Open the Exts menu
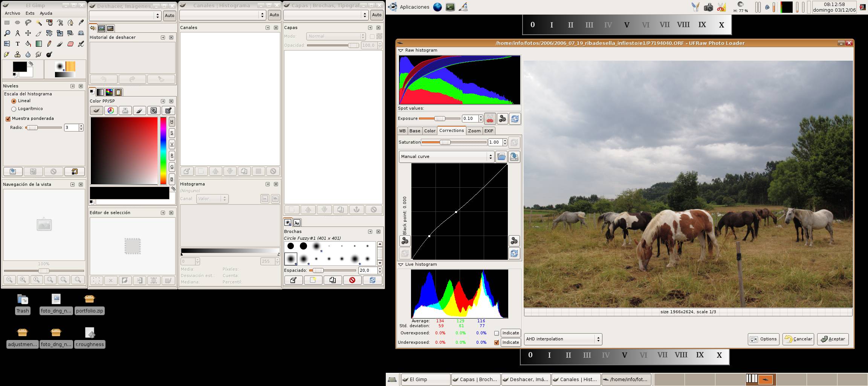The width and height of the screenshot is (868, 386). (30, 13)
